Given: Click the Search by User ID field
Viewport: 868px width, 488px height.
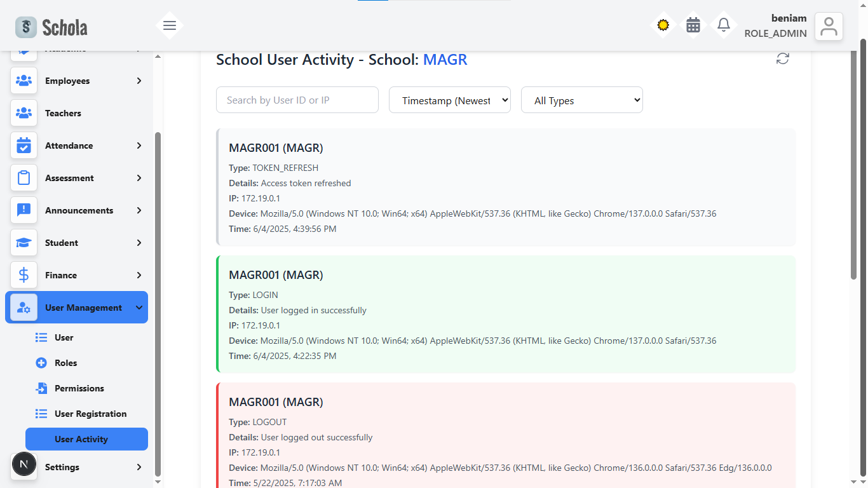Looking at the screenshot, I should coord(297,100).
